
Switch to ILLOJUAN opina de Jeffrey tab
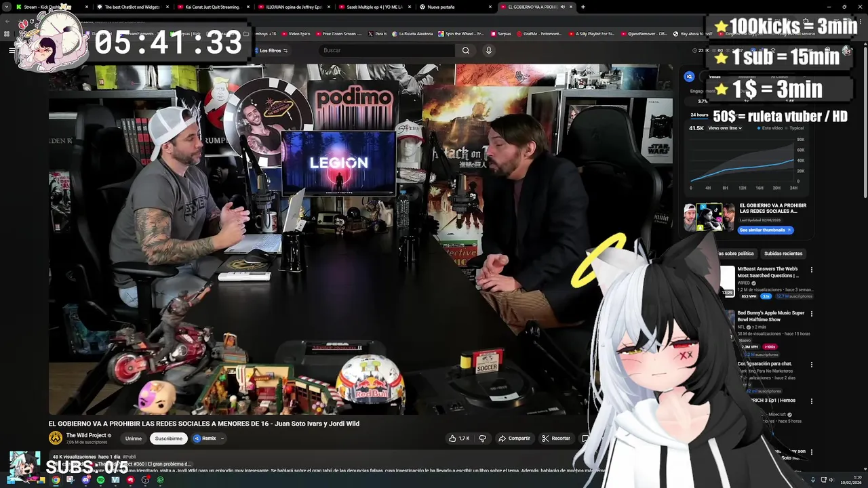click(294, 7)
